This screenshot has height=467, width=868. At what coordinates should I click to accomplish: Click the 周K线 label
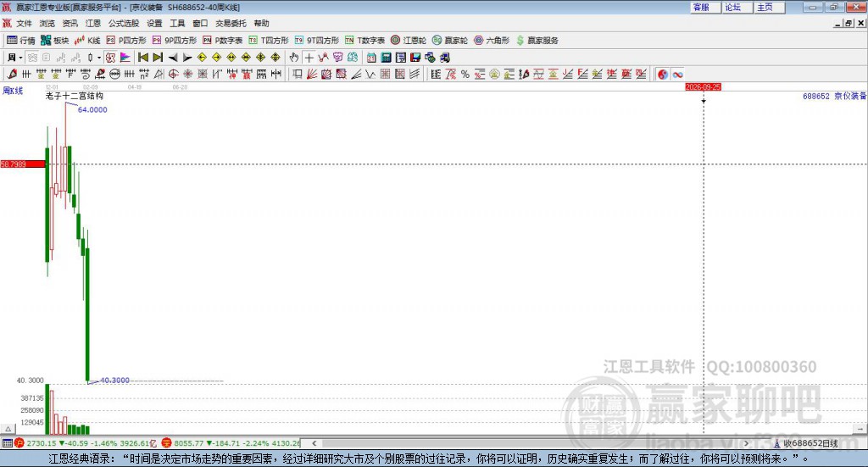point(13,91)
